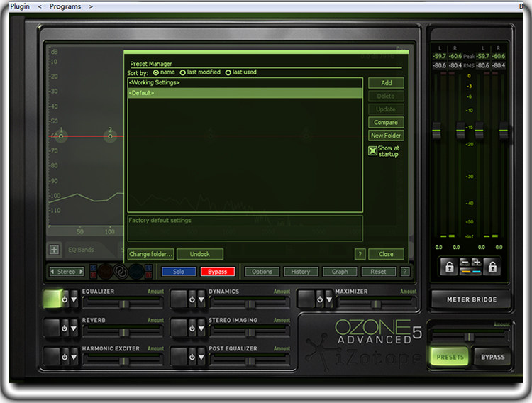Click Add in Preset Manager
This screenshot has height=403, width=532.
[x=386, y=83]
